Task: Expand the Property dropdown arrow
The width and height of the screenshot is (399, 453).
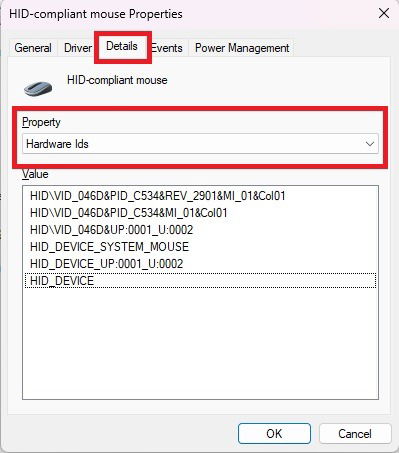Action: coord(370,144)
